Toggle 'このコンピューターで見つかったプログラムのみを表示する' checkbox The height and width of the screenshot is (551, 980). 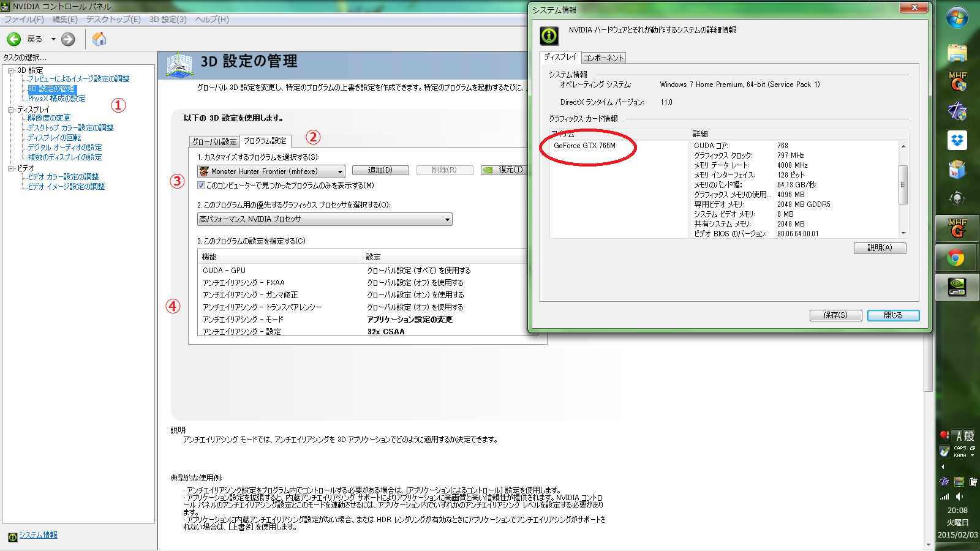tap(201, 186)
